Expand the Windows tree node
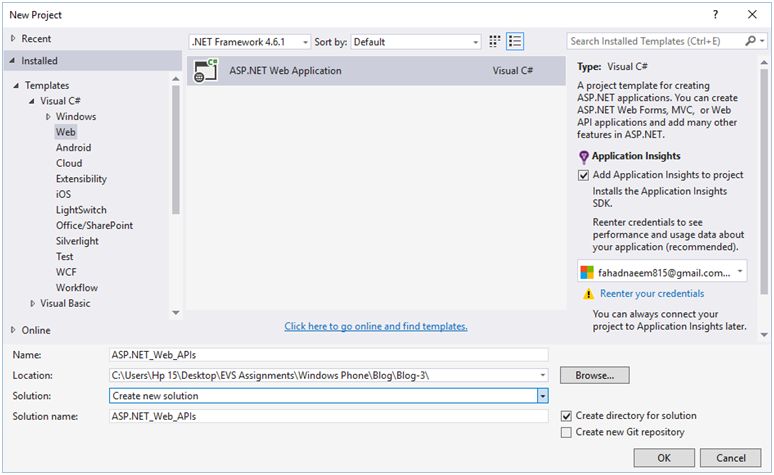This screenshot has height=475, width=774. [48, 117]
